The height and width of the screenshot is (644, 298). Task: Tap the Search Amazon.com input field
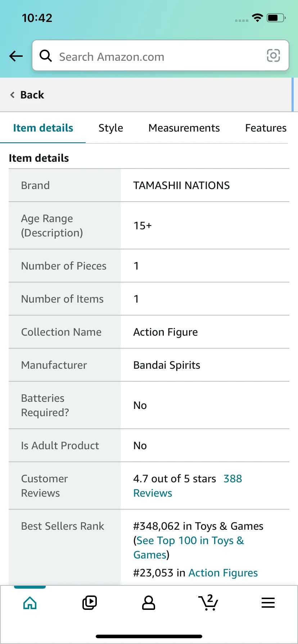[158, 56]
